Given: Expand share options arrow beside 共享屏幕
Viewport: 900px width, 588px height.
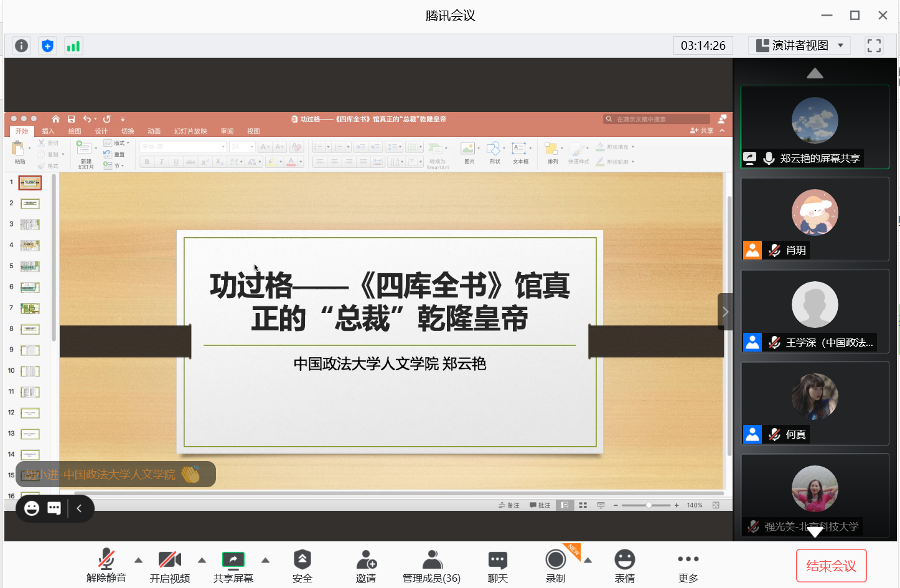Looking at the screenshot, I should pyautogui.click(x=266, y=561).
